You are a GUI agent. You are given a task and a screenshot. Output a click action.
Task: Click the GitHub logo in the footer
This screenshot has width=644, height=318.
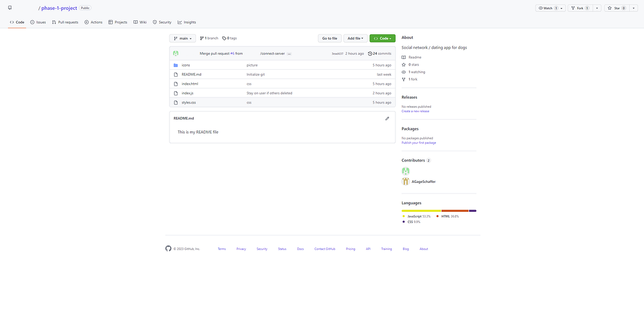point(169,248)
